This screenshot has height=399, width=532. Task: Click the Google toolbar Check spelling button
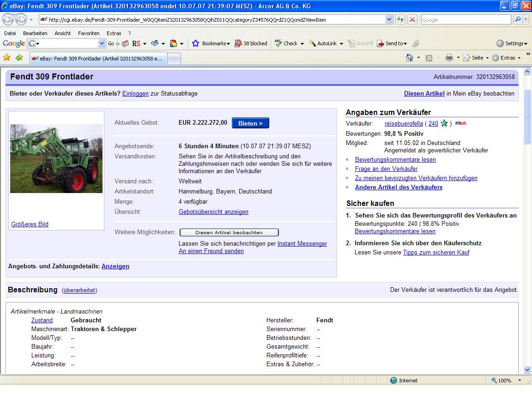point(286,43)
